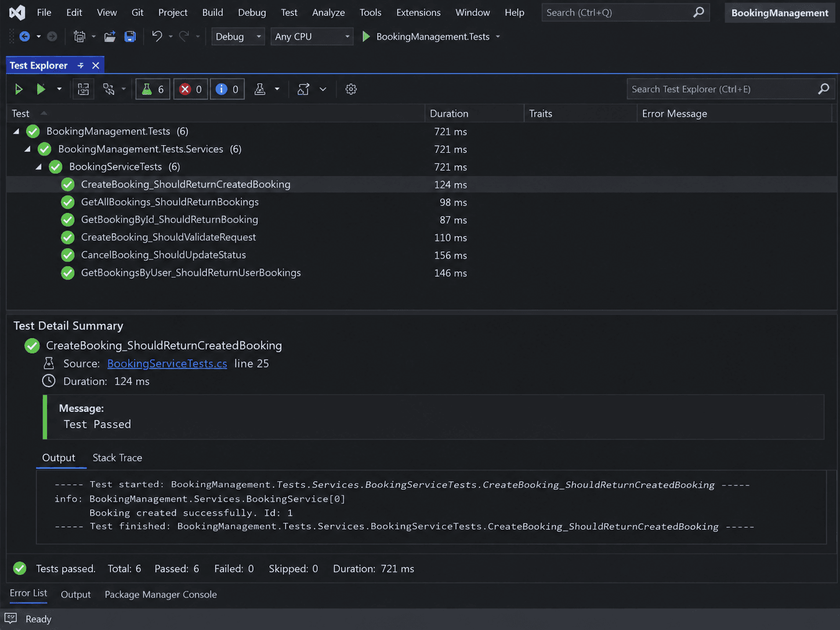Screen dimensions: 840x630
Task: Click the undo arrow icon
Action: (157, 36)
